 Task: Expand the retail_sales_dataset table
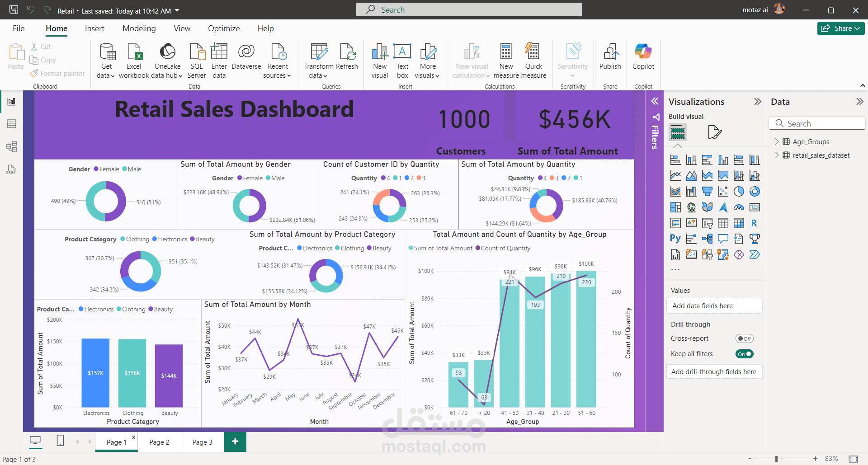pyautogui.click(x=777, y=155)
